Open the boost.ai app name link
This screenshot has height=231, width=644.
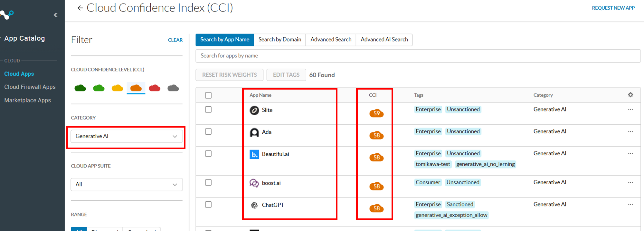[x=271, y=183]
